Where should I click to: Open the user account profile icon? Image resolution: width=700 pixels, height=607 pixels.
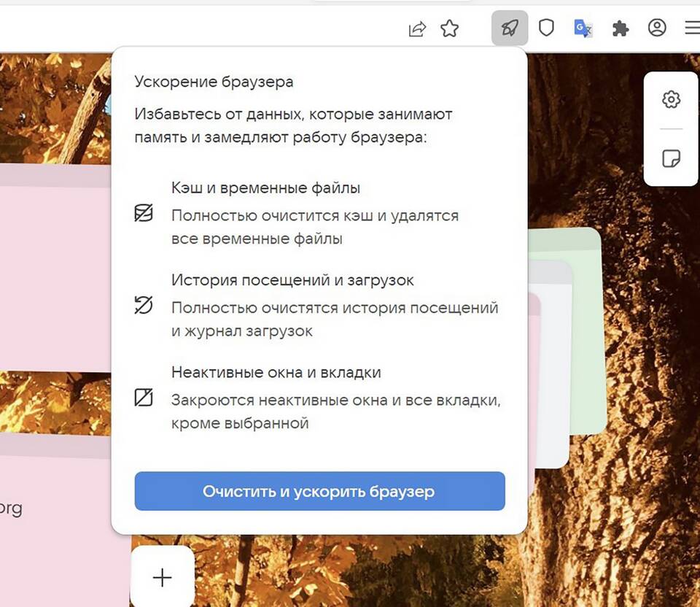pos(657,28)
